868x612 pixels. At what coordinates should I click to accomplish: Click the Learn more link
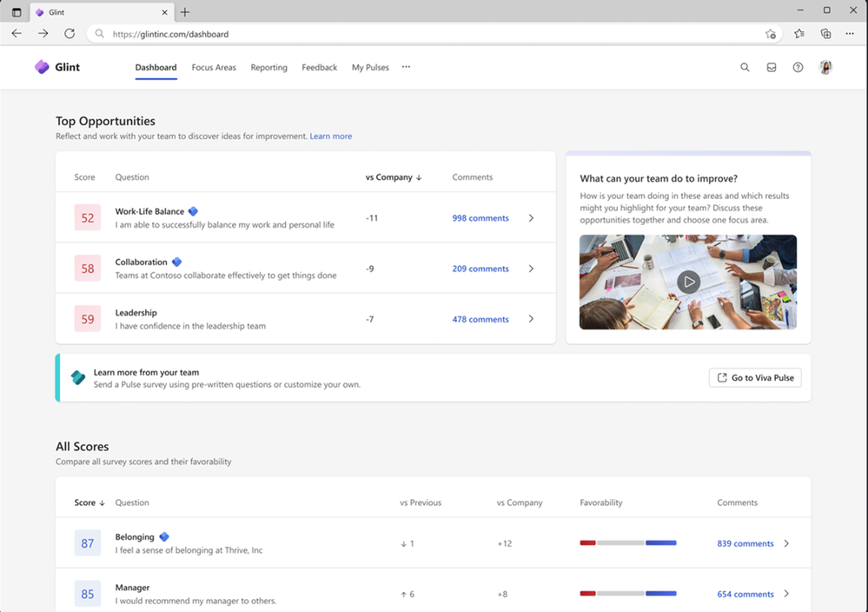click(330, 136)
